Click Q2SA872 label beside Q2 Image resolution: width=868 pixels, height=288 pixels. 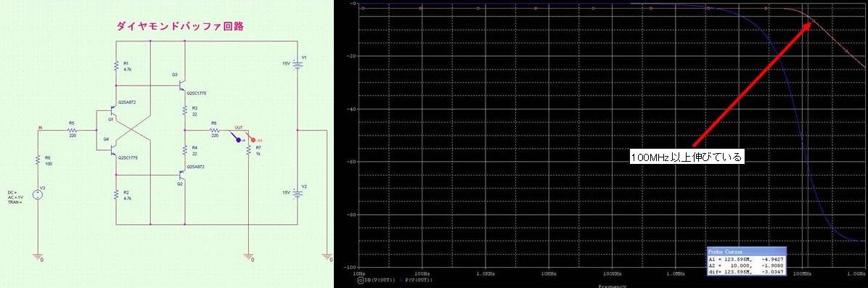click(195, 166)
